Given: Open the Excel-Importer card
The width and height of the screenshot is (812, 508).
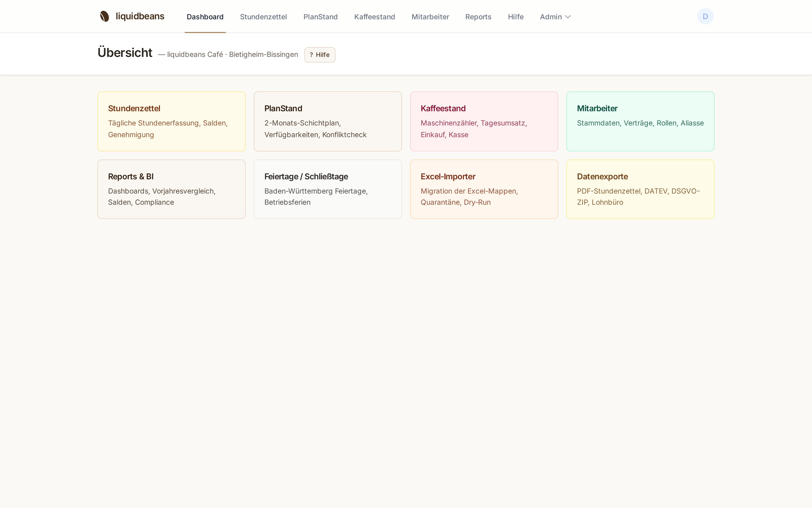Looking at the screenshot, I should tap(484, 189).
